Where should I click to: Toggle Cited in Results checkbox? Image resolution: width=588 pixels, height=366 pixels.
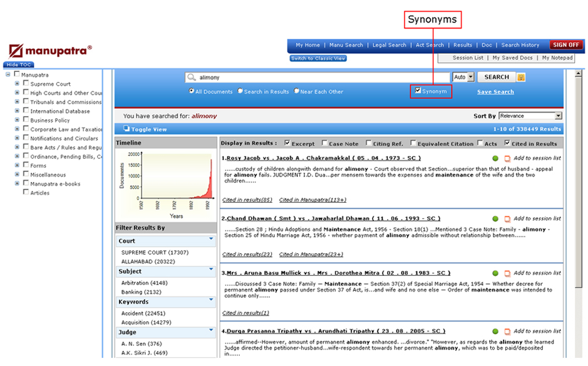507,143
